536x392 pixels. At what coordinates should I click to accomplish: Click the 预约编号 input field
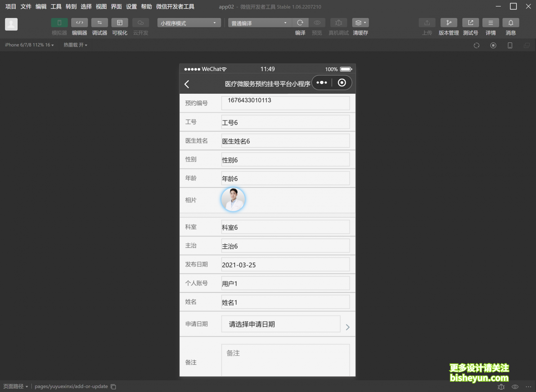tap(286, 103)
